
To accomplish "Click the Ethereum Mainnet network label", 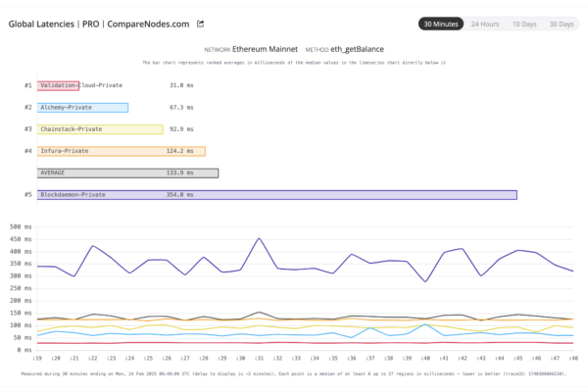I will point(266,49).
